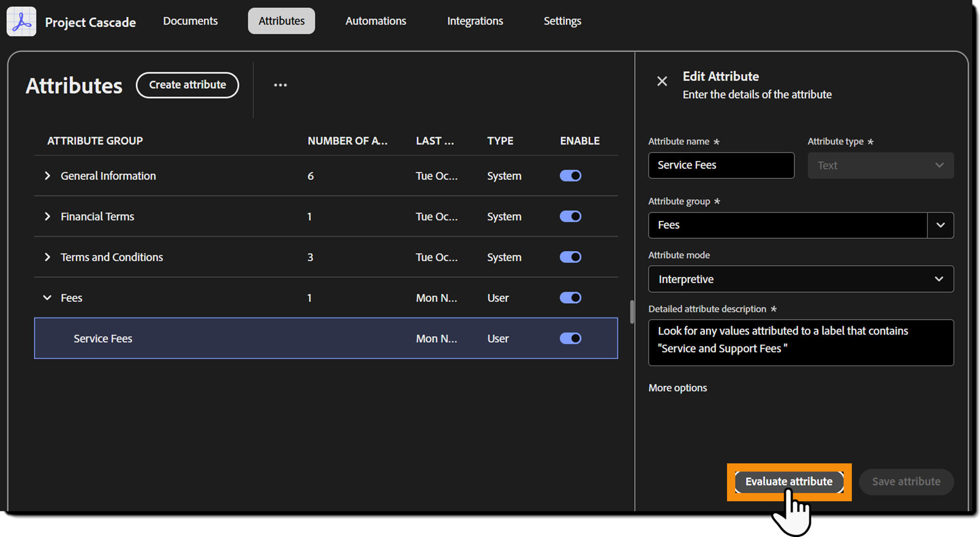
Task: Click Tue Oc... date in General Information row
Action: (x=437, y=176)
